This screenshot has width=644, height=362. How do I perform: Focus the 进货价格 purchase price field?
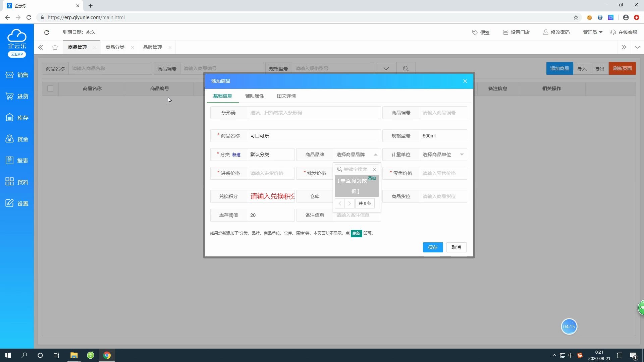click(271, 173)
